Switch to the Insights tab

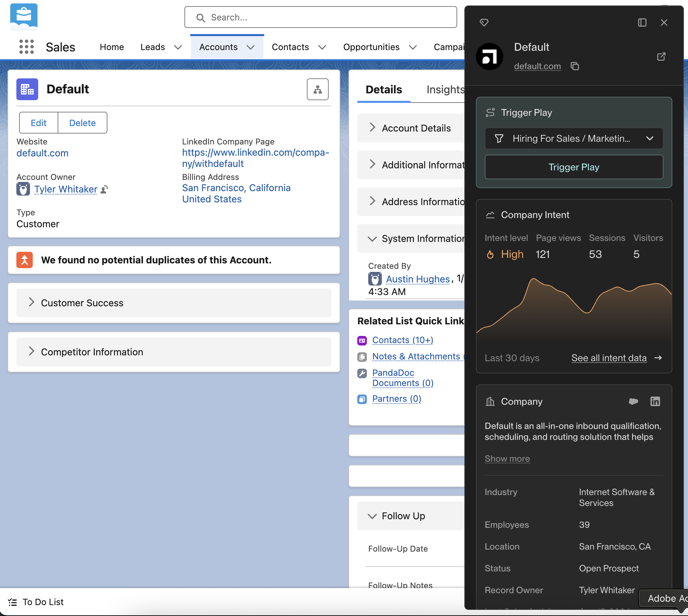(x=445, y=90)
